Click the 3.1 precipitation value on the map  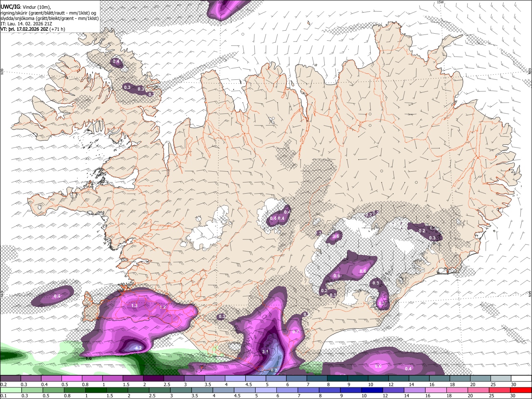pos(266,352)
